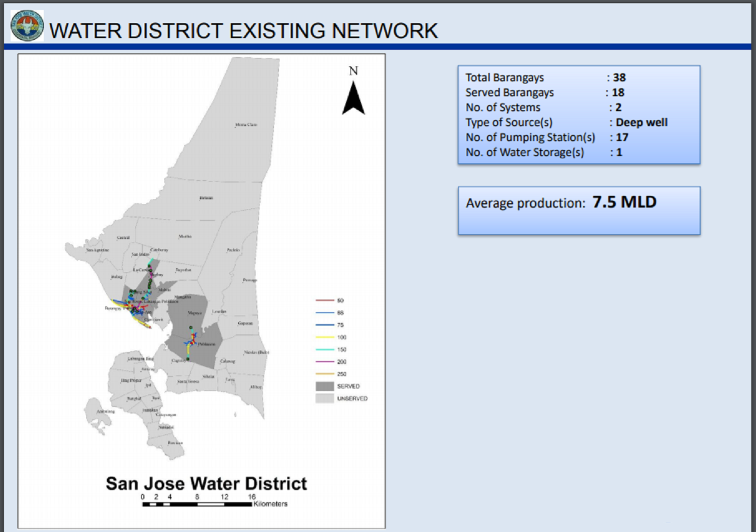Viewport: 756px width, 532px height.
Task: Click the cyan 150 legend line
Action: (x=325, y=349)
